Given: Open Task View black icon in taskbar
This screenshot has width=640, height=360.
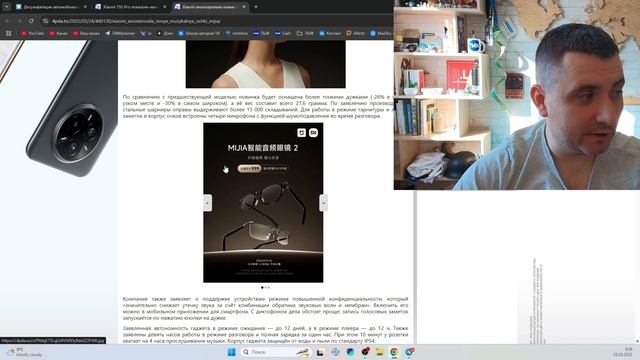Looking at the screenshot, I should point(320,352).
